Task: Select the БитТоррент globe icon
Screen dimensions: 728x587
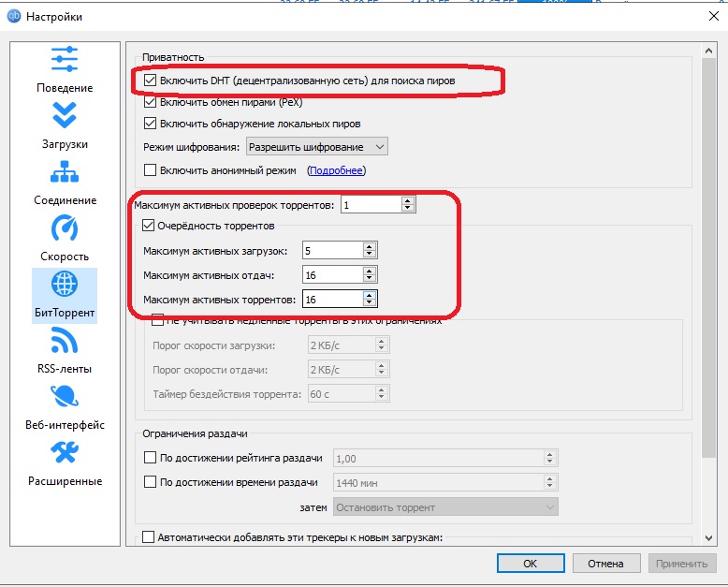Action: (65, 286)
